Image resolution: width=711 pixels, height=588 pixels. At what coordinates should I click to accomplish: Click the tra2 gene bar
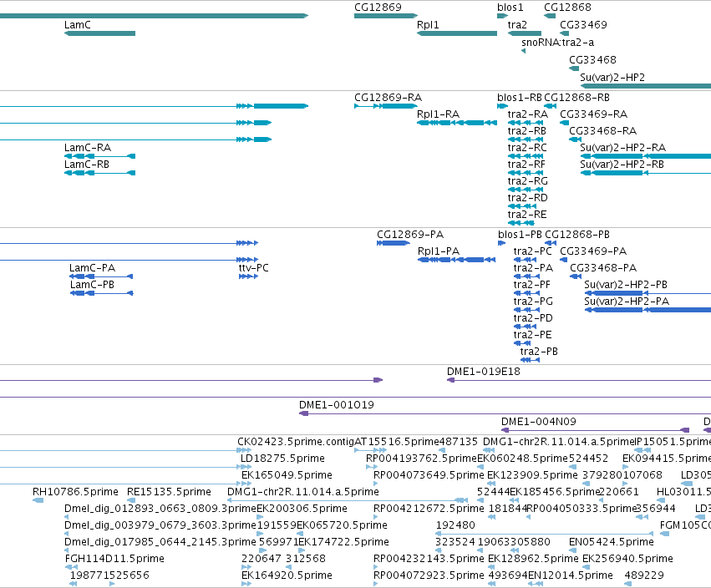(525, 33)
